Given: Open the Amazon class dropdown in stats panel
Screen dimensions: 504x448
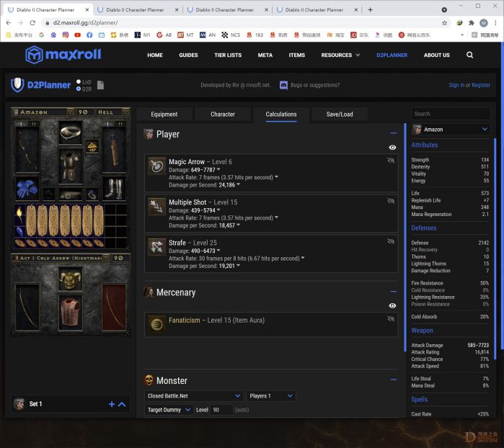Looking at the screenshot, I should click(451, 130).
